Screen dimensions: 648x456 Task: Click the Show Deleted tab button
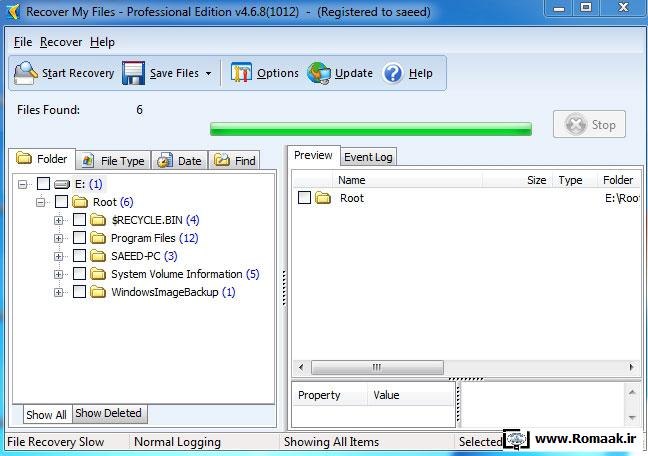(x=110, y=413)
